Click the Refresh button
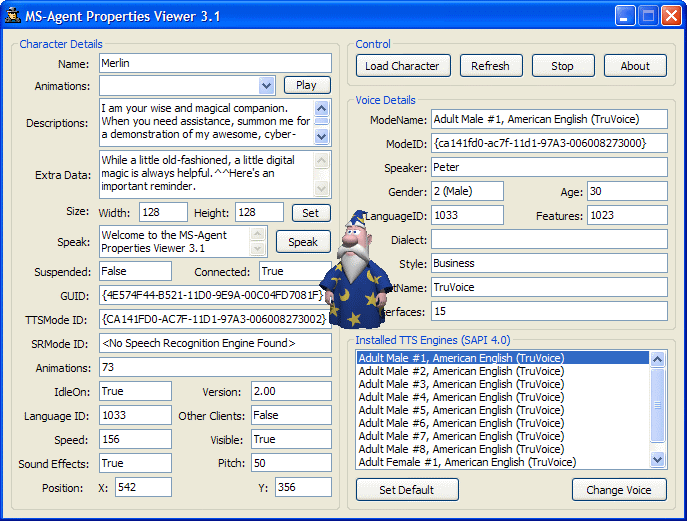Image resolution: width=687 pixels, height=521 pixels. (x=490, y=66)
